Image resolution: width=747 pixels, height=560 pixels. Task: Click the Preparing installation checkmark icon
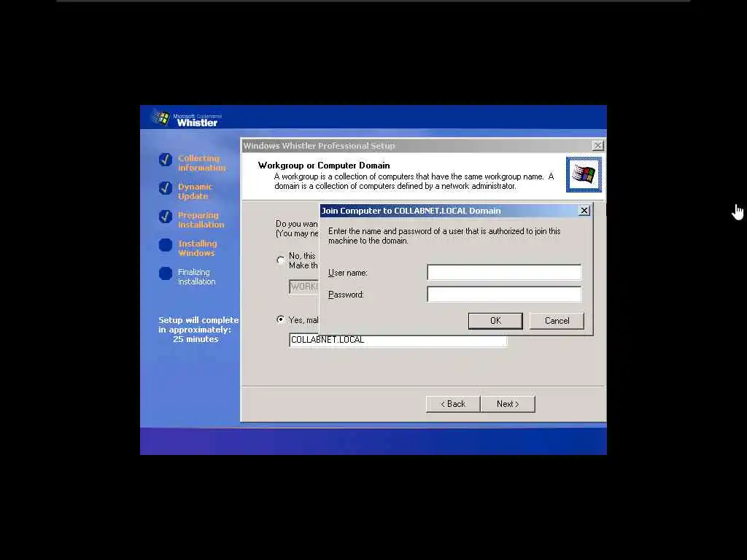click(166, 217)
